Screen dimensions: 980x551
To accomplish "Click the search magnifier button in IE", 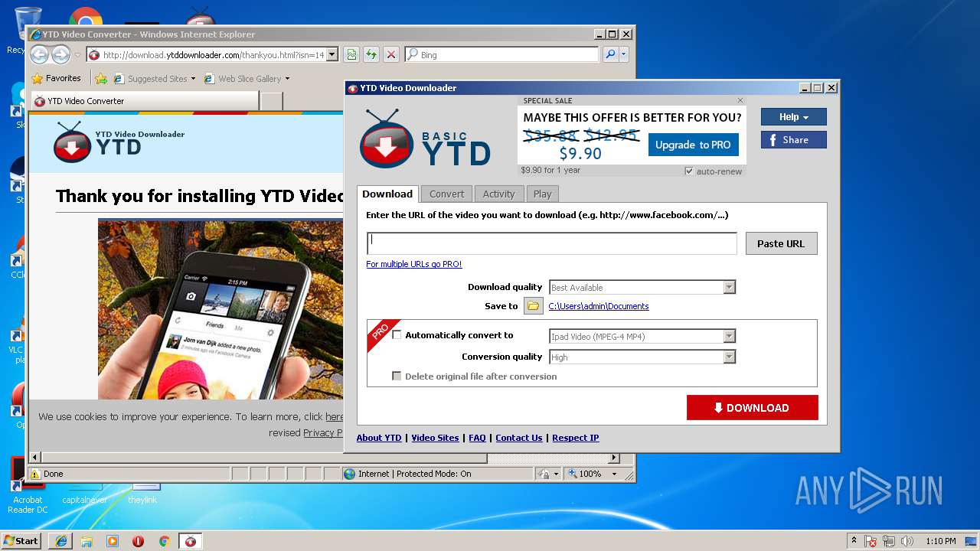I will click(x=610, y=54).
